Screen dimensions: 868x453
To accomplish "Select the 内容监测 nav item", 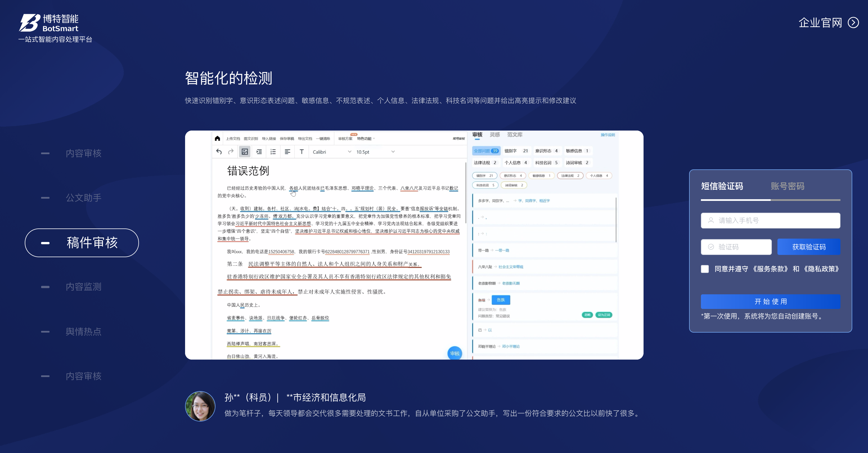I will click(83, 287).
